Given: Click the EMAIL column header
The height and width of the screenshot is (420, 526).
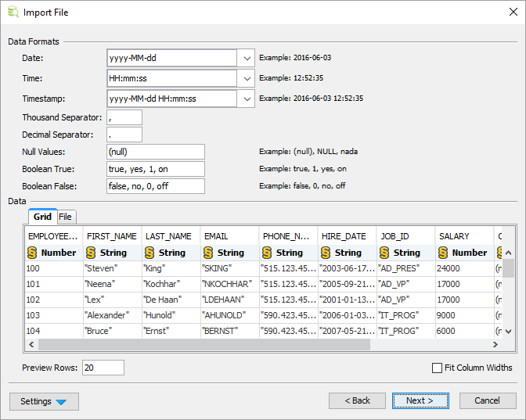Looking at the screenshot, I should click(229, 236).
